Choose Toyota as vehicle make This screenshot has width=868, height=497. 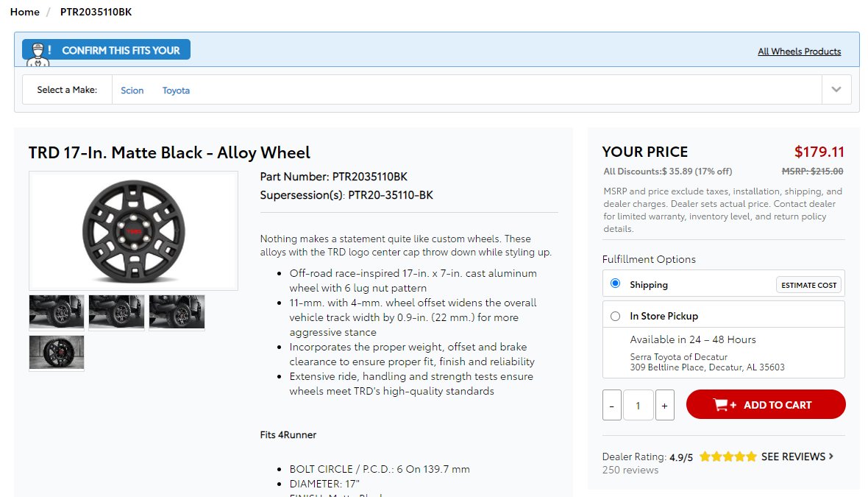pos(176,91)
